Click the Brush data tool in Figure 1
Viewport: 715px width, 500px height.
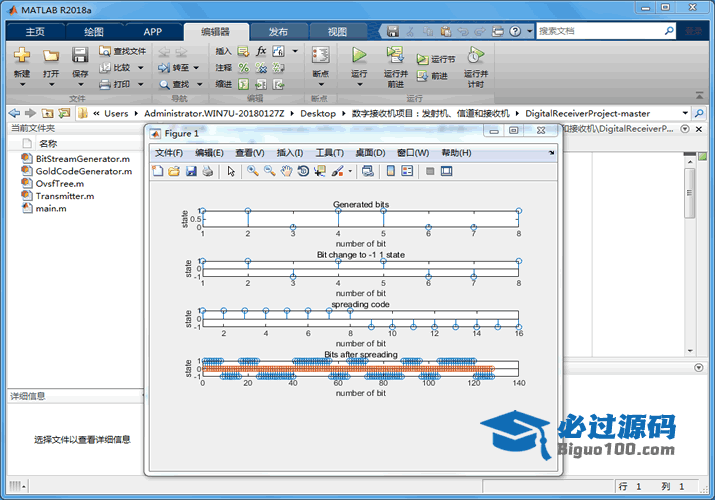[337, 171]
